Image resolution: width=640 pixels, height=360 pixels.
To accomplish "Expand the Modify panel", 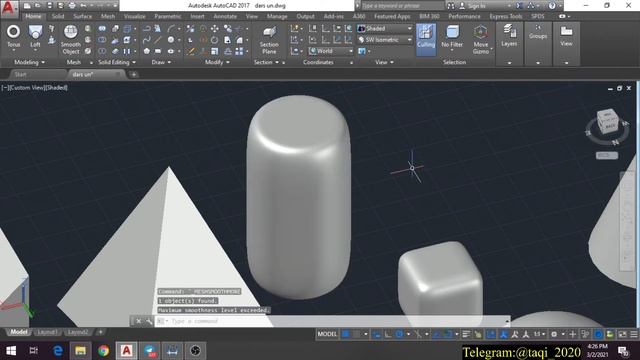I will [217, 62].
